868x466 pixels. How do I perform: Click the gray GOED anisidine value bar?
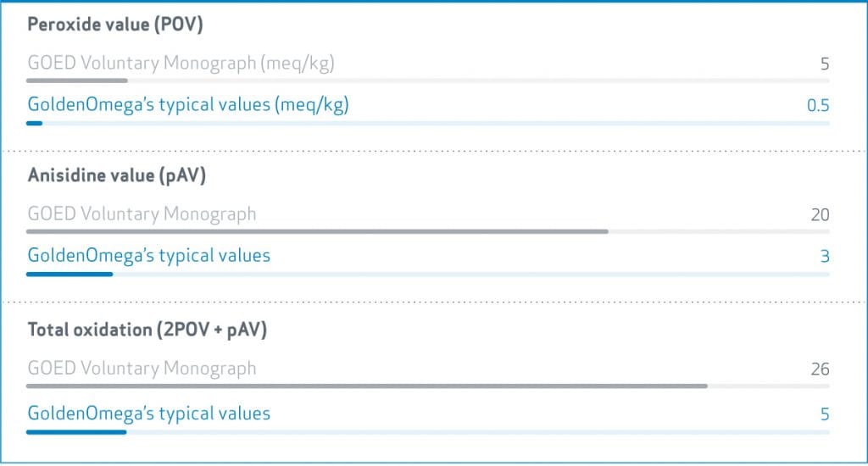[317, 230]
